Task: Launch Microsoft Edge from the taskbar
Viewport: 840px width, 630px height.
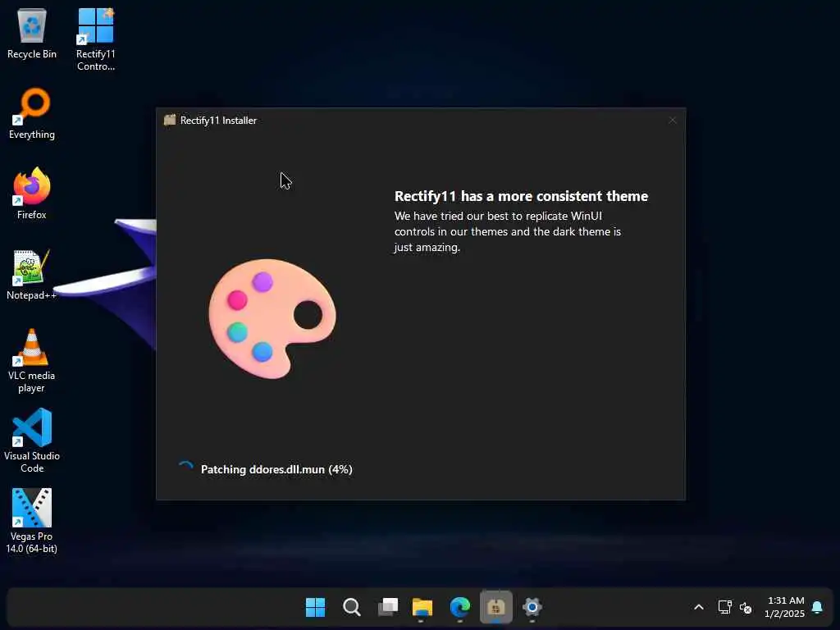Action: point(459,607)
